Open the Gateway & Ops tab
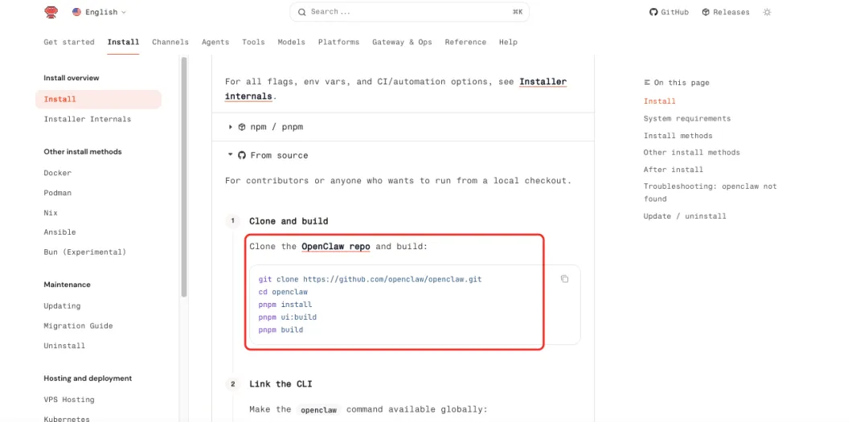 (402, 42)
